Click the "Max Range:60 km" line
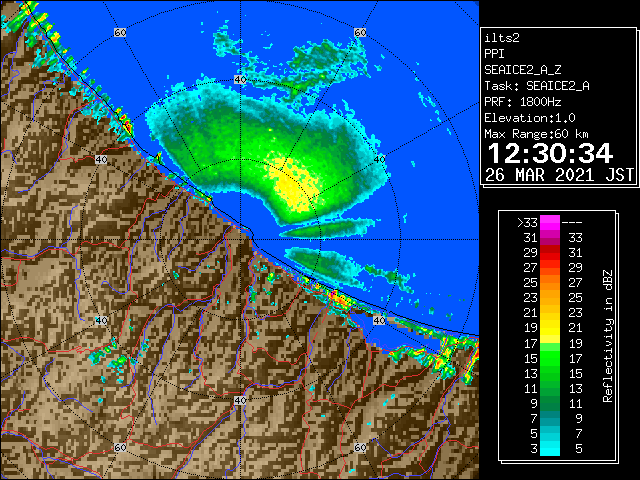Screen dimensions: 640x480 (x=536, y=134)
